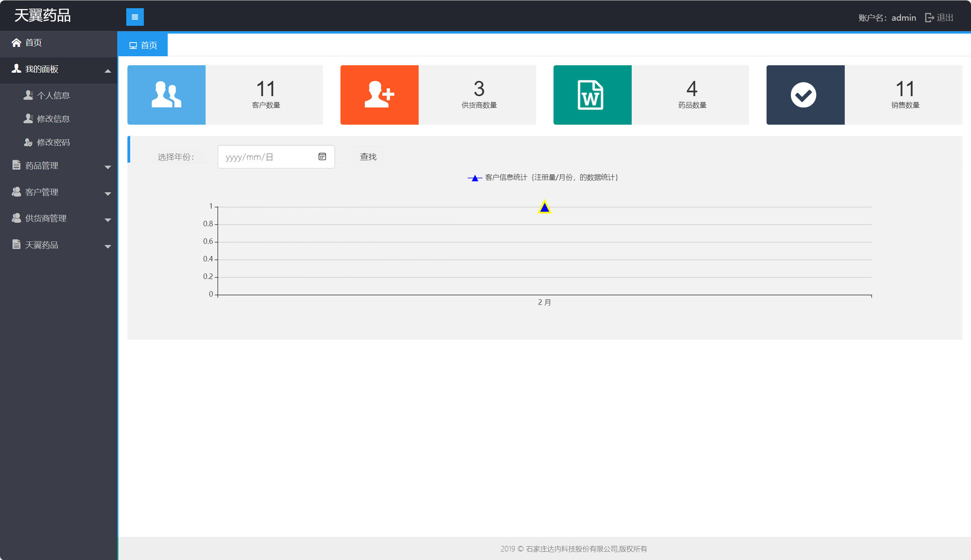Screen dimensions: 971x560
Task: Click the 查找 search button
Action: pyautogui.click(x=368, y=157)
